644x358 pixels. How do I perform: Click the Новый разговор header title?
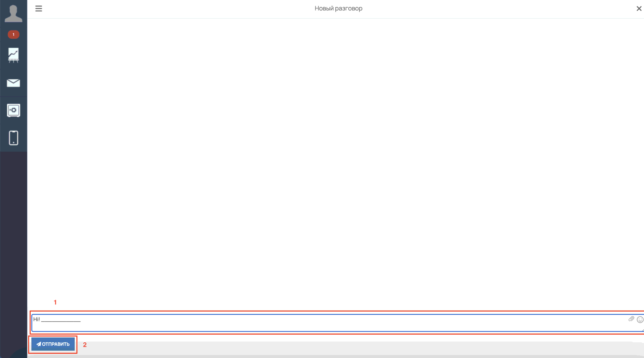tap(338, 8)
